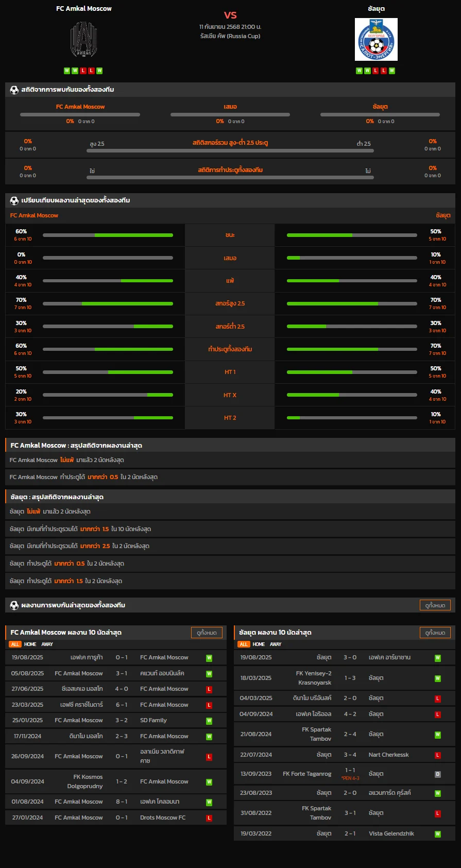Image resolution: width=461 pixels, height=868 pixels.
Task: Click the date '27/01/2024' in Amkal's table
Action: [x=28, y=818]
